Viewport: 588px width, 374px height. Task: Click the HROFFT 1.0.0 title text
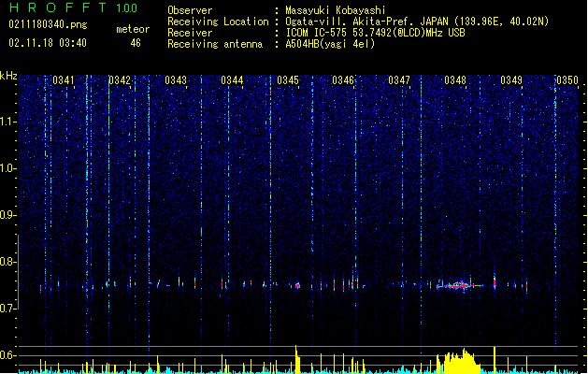point(74,7)
